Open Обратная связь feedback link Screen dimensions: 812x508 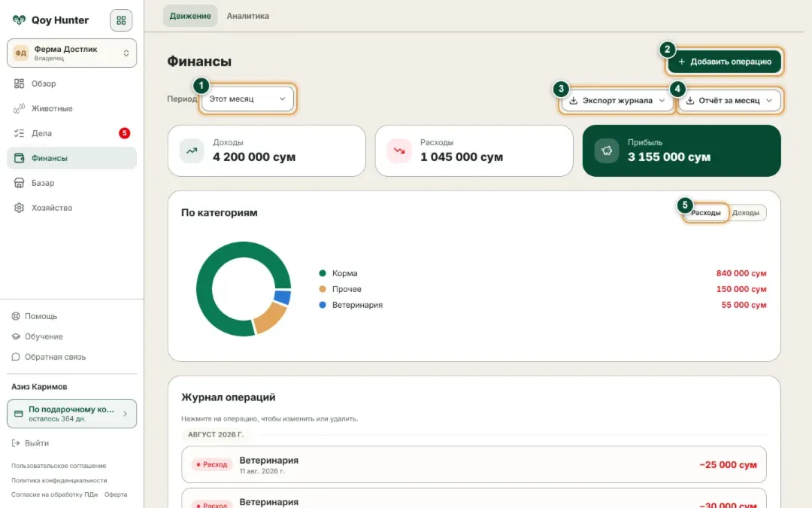(x=56, y=357)
